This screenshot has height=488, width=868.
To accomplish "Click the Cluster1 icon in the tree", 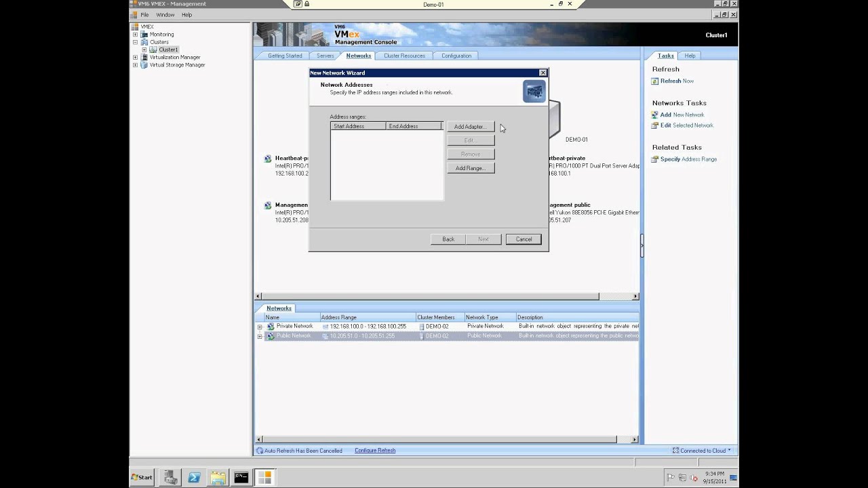I will (x=153, y=49).
